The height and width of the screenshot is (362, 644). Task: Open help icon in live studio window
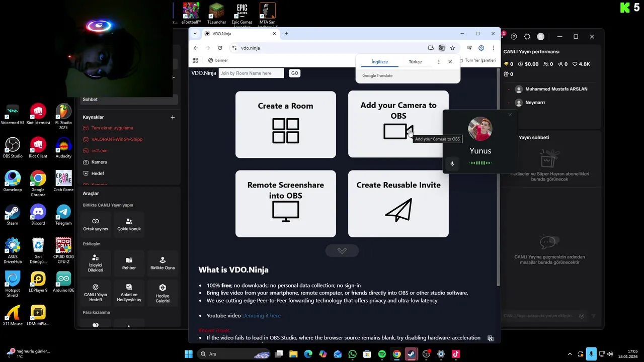coord(514,37)
